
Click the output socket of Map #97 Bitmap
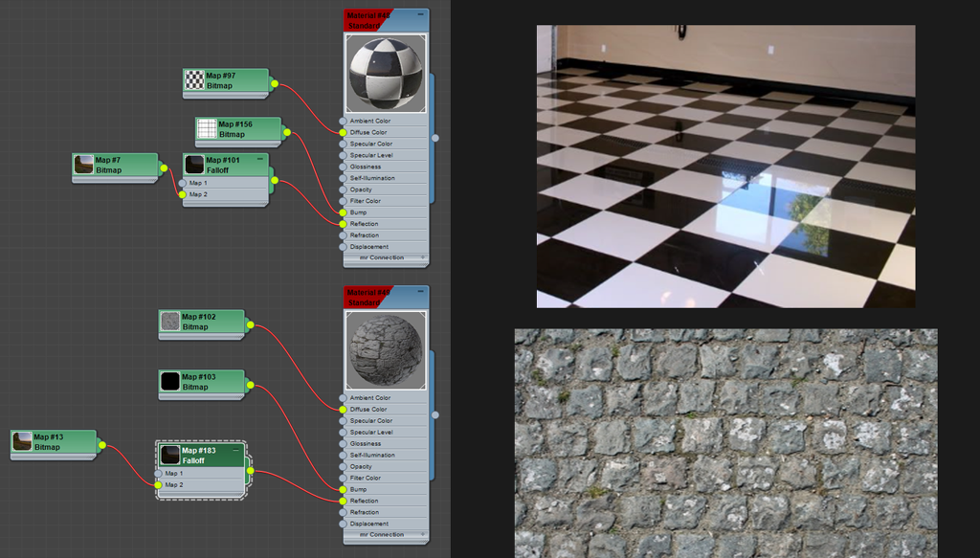pos(274,84)
